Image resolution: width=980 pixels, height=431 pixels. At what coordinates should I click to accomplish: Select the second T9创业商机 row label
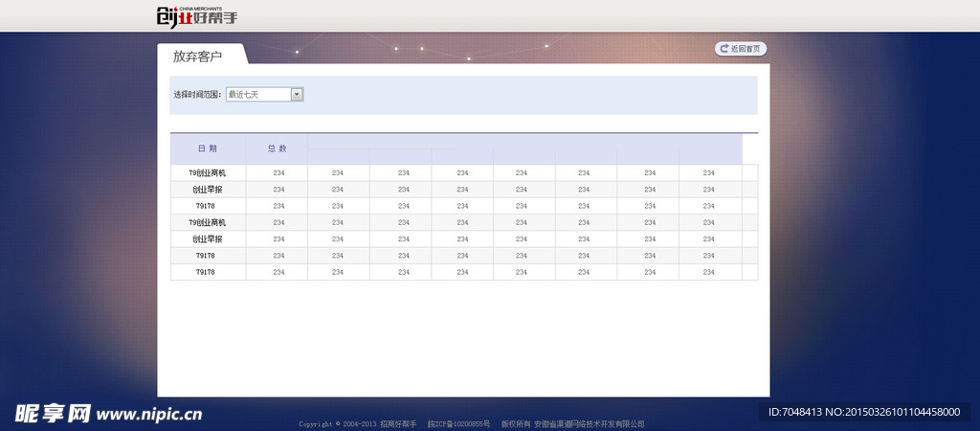[208, 222]
